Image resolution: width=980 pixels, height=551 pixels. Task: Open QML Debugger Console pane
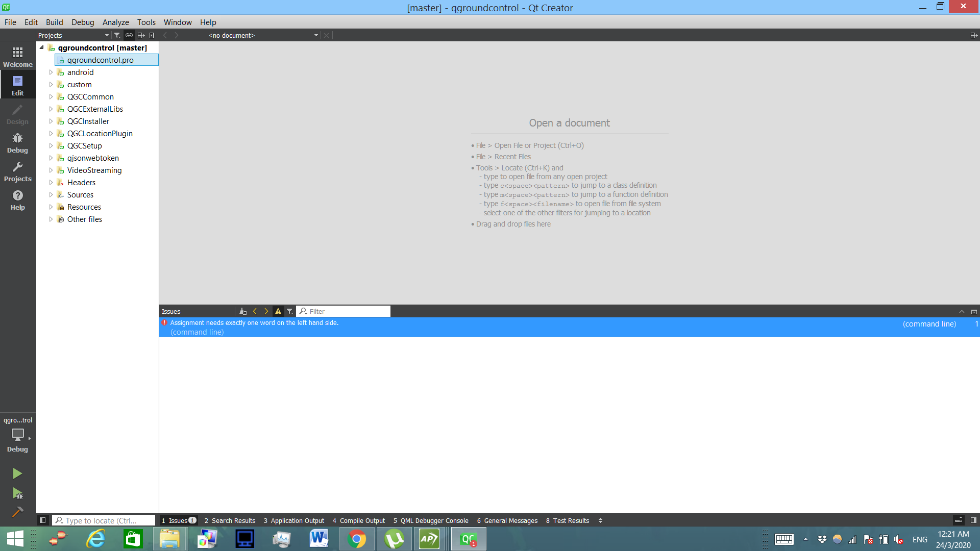click(x=431, y=520)
